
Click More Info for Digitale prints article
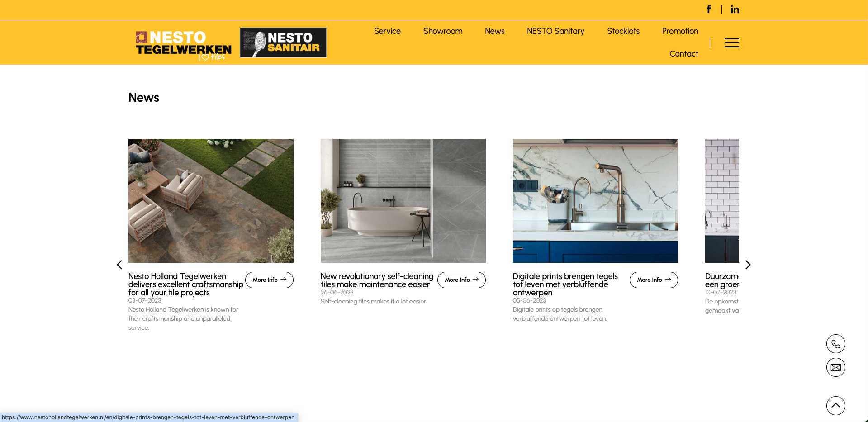pos(654,280)
